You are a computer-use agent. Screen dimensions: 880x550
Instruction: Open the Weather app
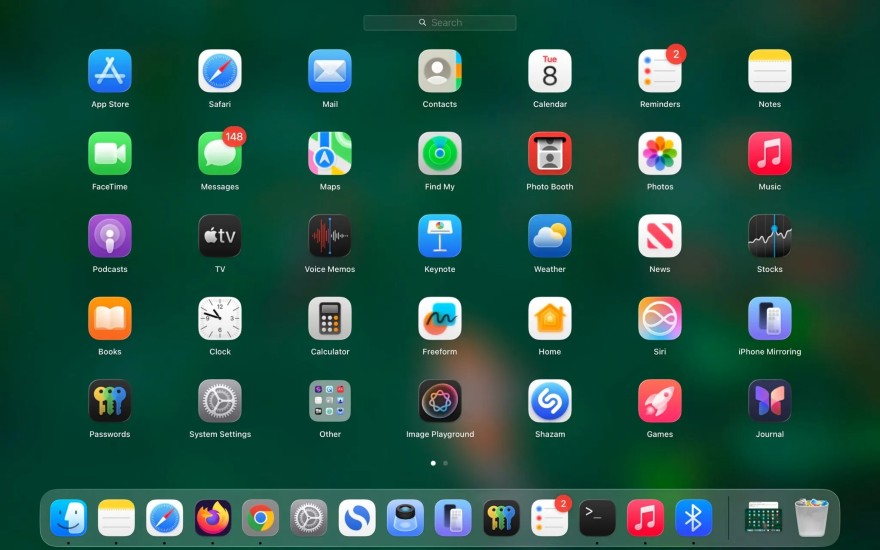550,236
